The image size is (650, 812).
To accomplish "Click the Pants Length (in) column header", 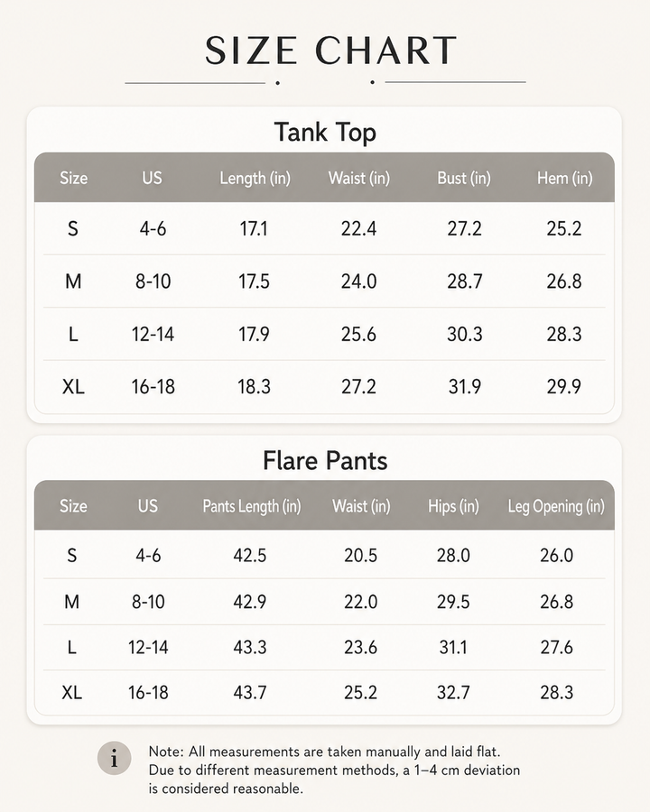I will [251, 506].
